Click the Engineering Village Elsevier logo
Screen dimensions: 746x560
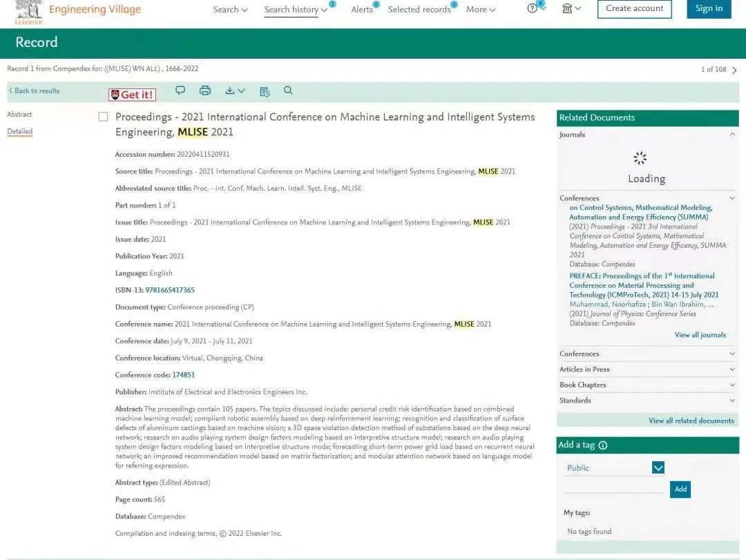click(28, 12)
